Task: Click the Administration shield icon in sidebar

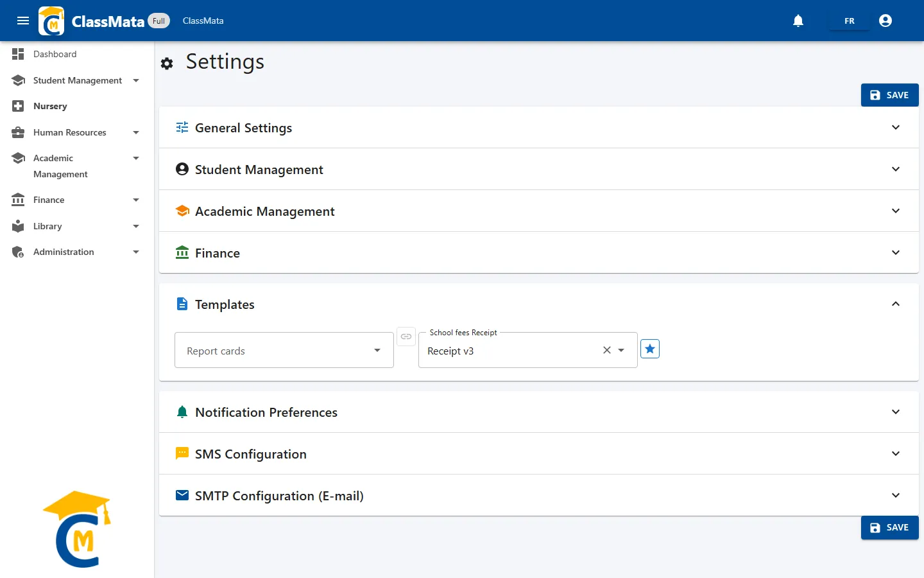Action: pyautogui.click(x=18, y=252)
